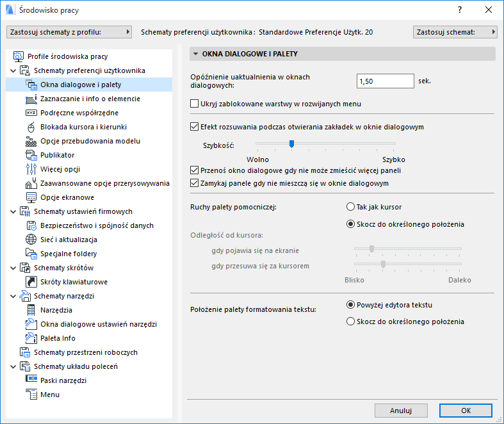Open Zastosuj schematy z profilu dropdown

point(69,32)
